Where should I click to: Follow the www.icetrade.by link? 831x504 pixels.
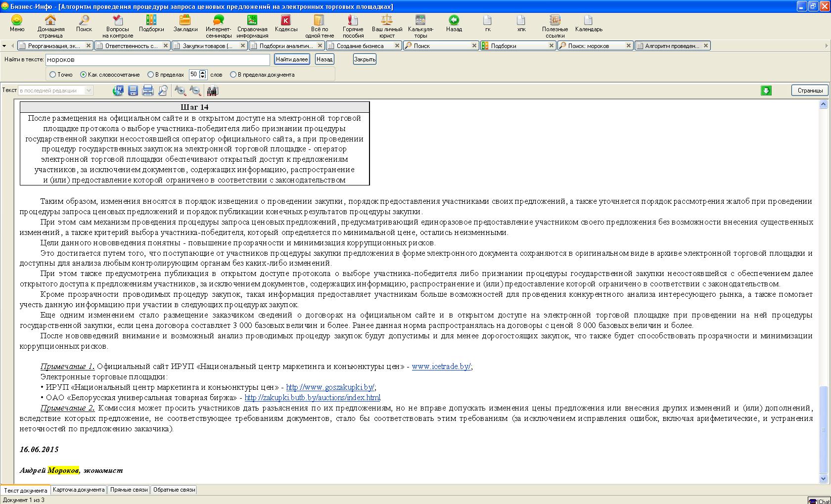[x=441, y=367]
